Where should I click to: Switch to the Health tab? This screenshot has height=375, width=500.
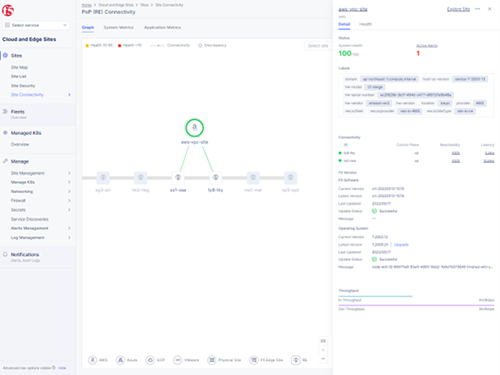tap(365, 24)
